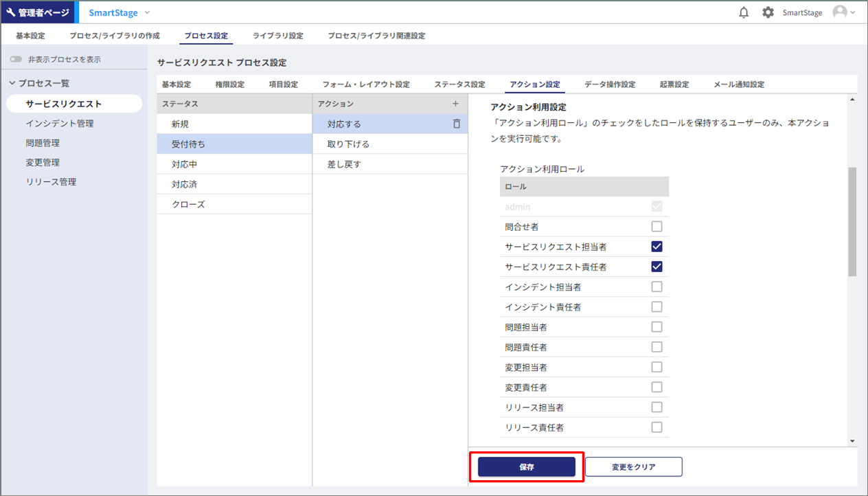Screen dimensions: 868x496
Task: Select the 対応中 status row
Action: pyautogui.click(x=185, y=165)
